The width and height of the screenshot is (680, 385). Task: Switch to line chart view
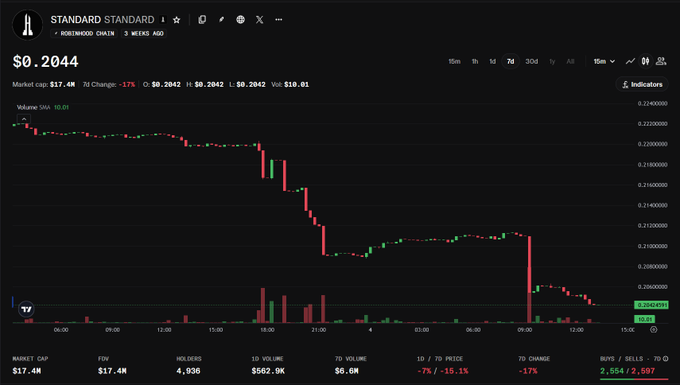[x=630, y=62]
